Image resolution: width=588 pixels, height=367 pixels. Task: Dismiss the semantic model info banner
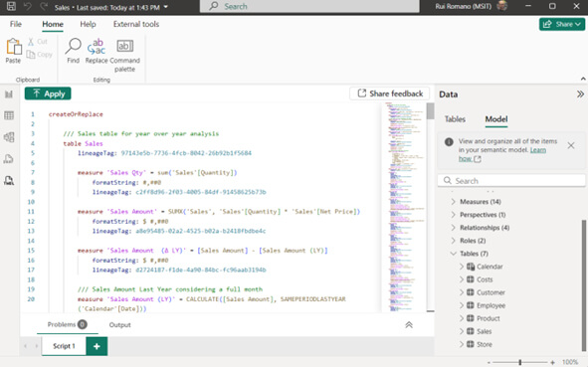(571, 145)
